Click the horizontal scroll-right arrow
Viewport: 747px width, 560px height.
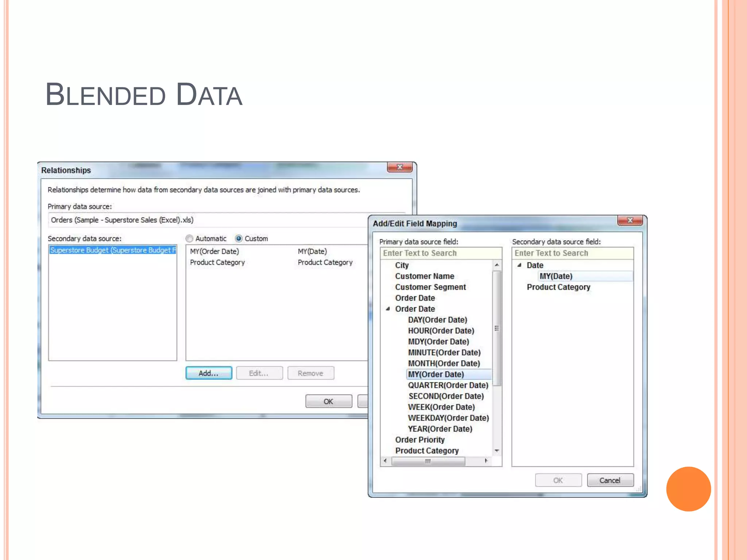[x=486, y=461]
